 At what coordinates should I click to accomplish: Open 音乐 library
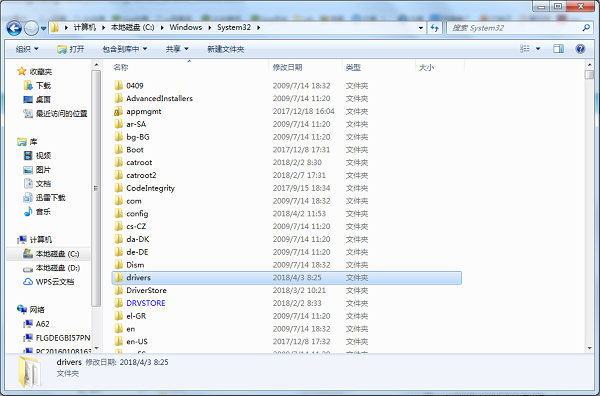point(37,211)
